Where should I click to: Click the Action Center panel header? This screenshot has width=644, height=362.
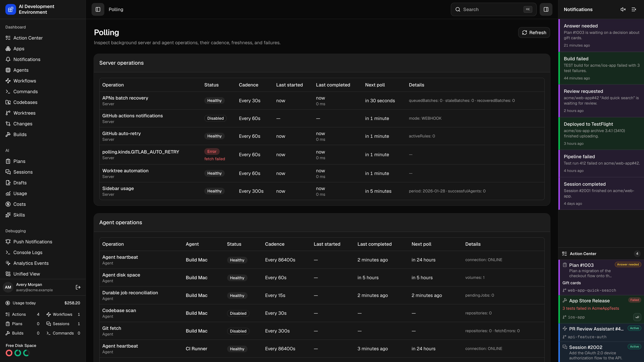(x=601, y=254)
